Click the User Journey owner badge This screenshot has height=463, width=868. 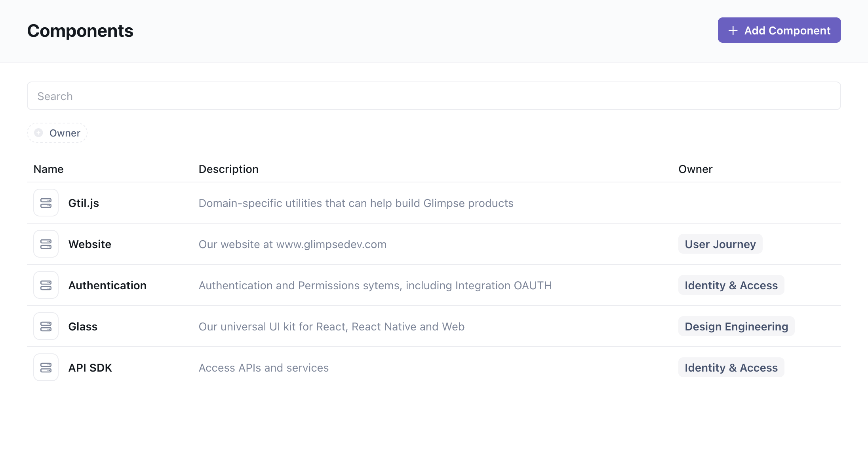(x=720, y=244)
